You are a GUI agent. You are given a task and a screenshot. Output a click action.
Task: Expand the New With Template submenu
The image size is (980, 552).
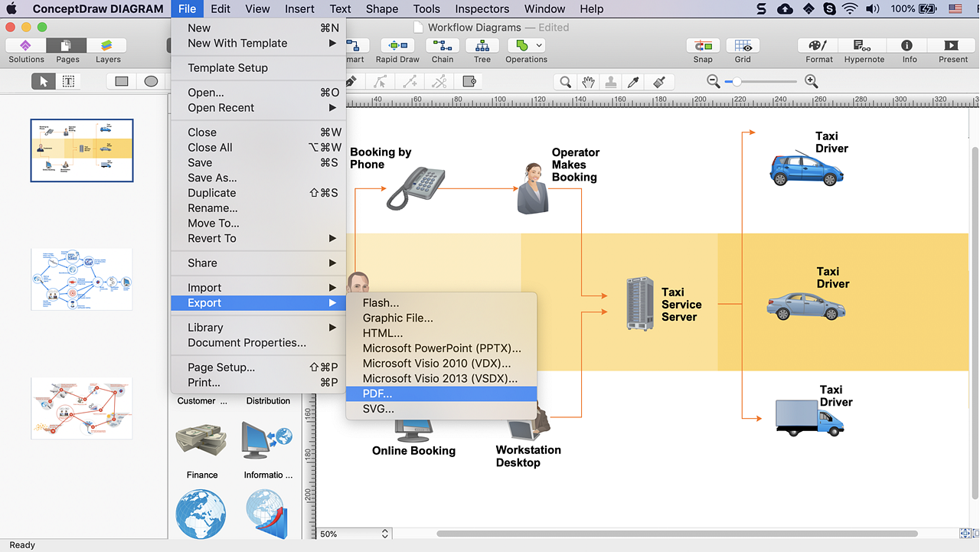(259, 43)
